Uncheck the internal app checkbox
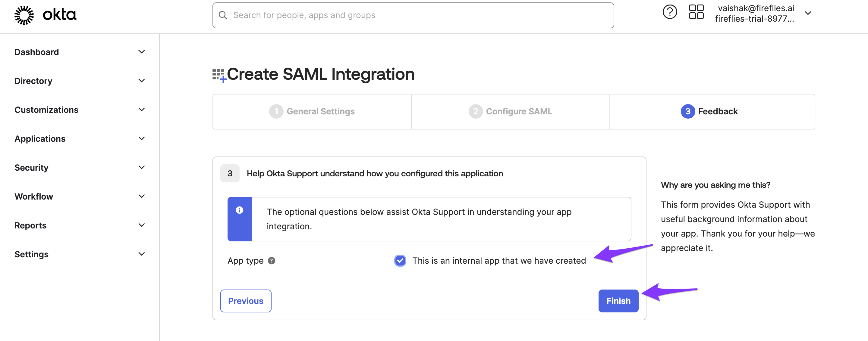The width and height of the screenshot is (868, 341). [400, 261]
